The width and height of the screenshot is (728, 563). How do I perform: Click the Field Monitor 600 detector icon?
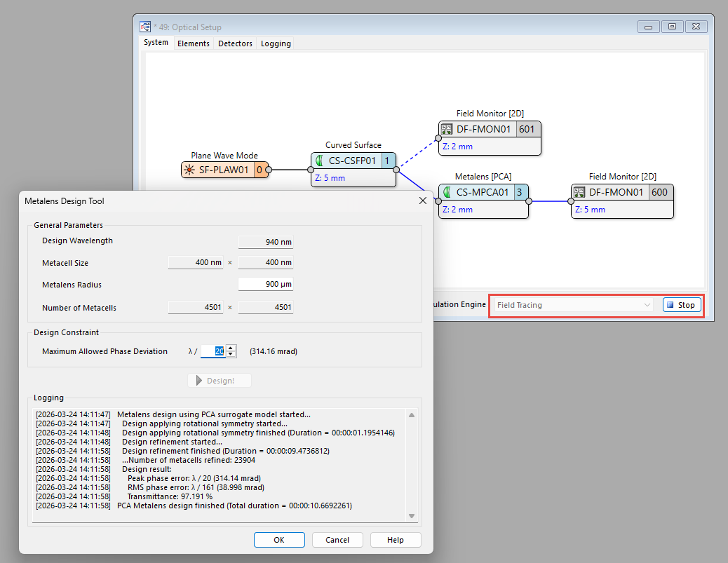(x=579, y=192)
